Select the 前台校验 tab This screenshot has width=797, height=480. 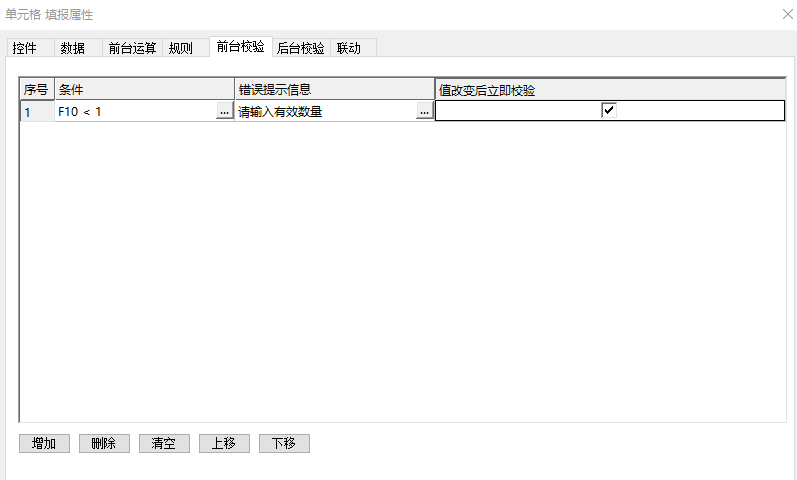coord(240,47)
